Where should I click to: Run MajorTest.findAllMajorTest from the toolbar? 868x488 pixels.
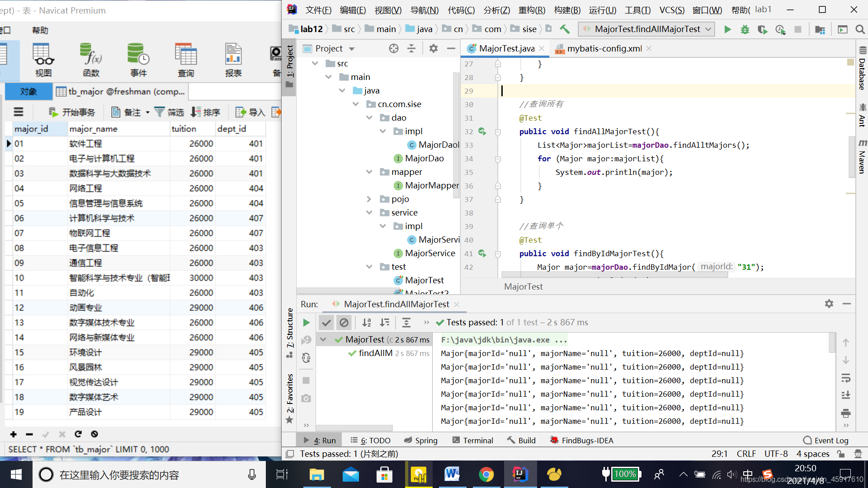click(727, 29)
